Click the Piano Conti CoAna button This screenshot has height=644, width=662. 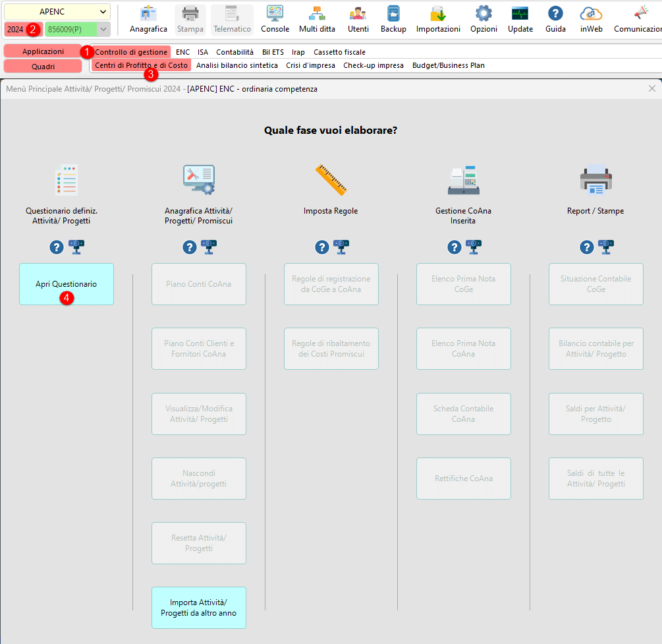pos(199,284)
